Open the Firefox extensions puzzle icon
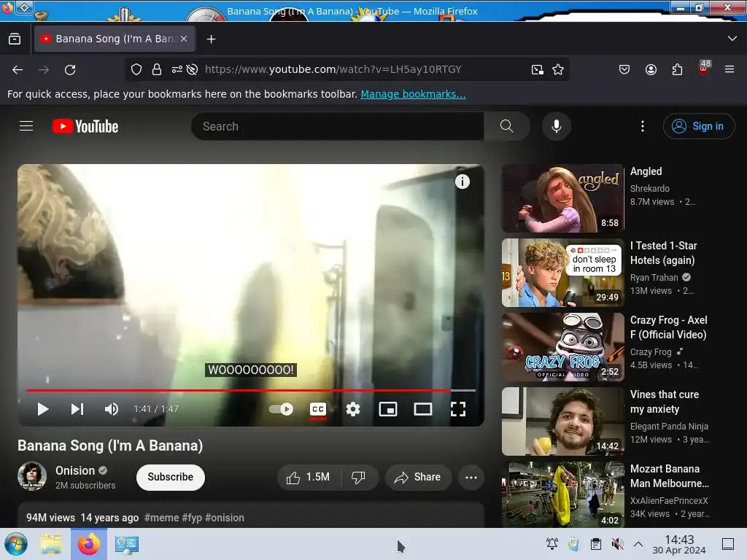Screen dimensions: 747x560 pyautogui.click(x=677, y=69)
